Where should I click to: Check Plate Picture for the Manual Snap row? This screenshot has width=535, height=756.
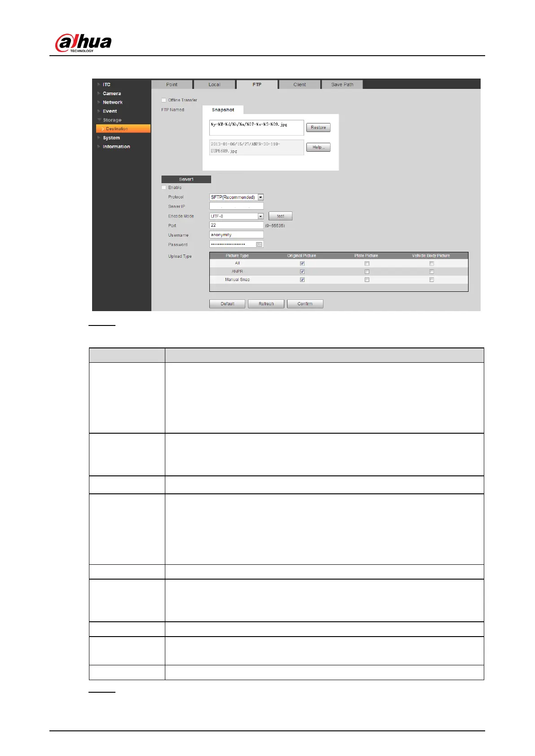[x=367, y=280]
